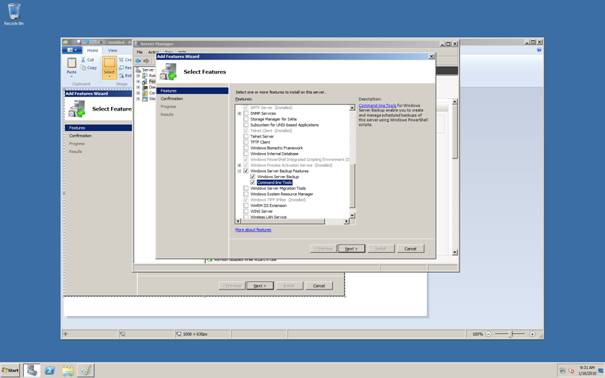Open Windows Explorer from the taskbar
The width and height of the screenshot is (605, 378).
coord(68,371)
